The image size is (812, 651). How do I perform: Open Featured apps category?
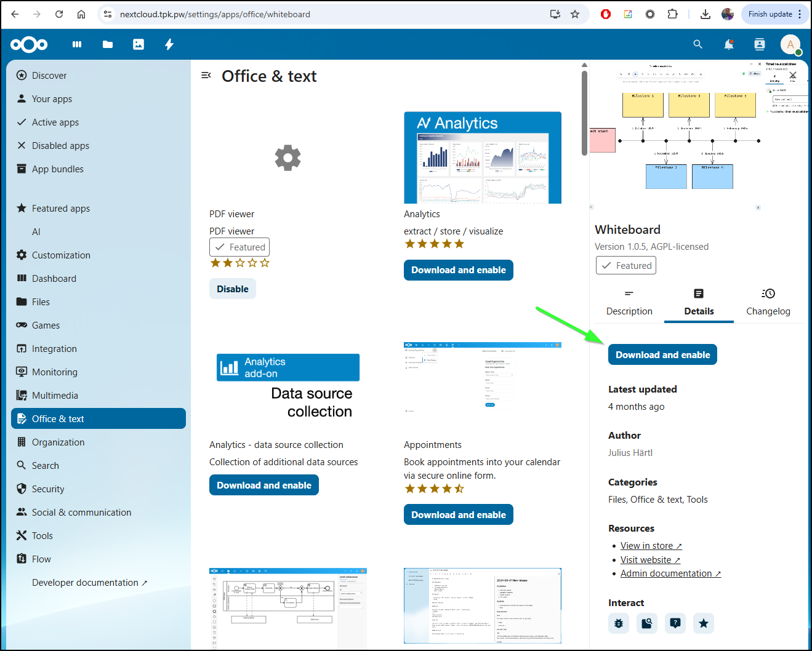98,209
